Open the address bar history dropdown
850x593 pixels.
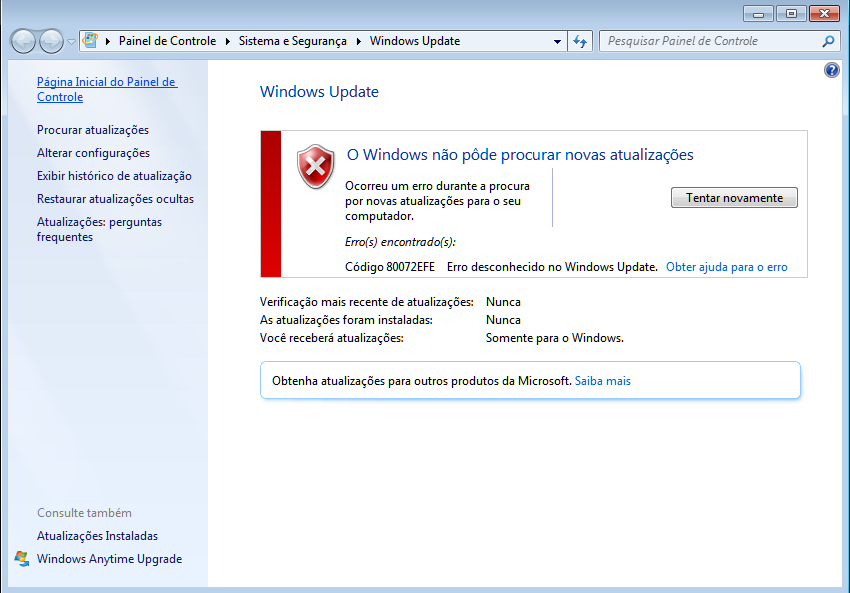557,42
